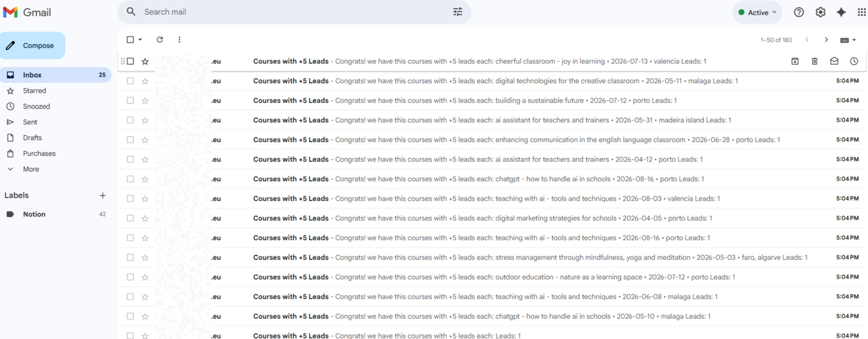
Task: Expand the More section in sidebar
Action: [31, 169]
